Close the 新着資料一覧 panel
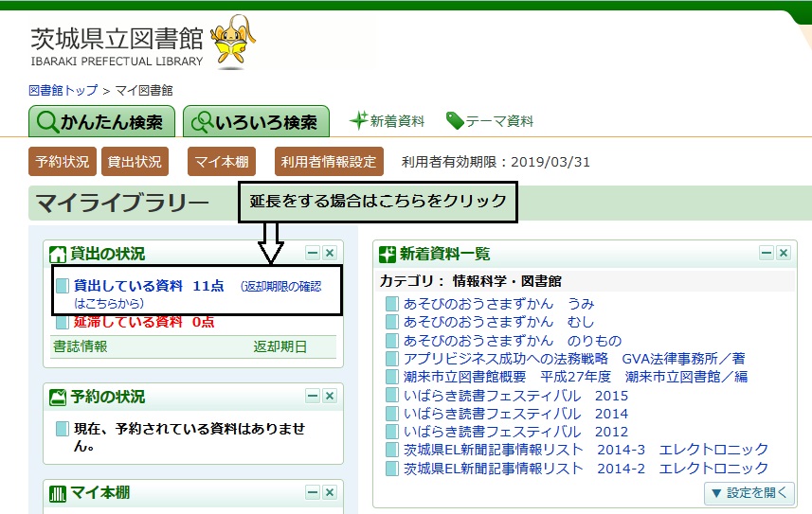812x514 pixels. 783,253
